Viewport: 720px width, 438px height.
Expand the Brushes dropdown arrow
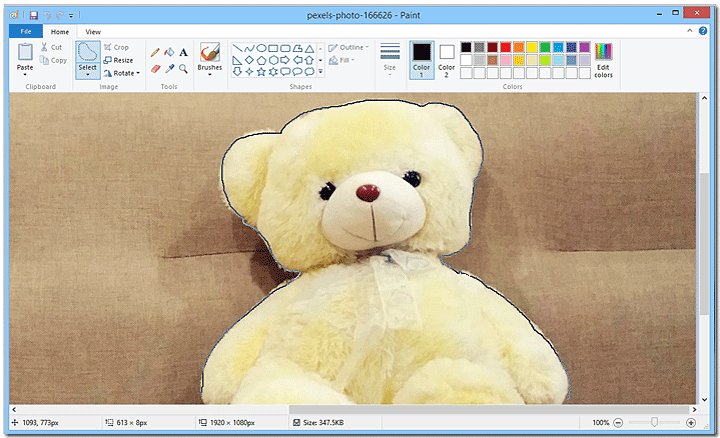pyautogui.click(x=210, y=74)
